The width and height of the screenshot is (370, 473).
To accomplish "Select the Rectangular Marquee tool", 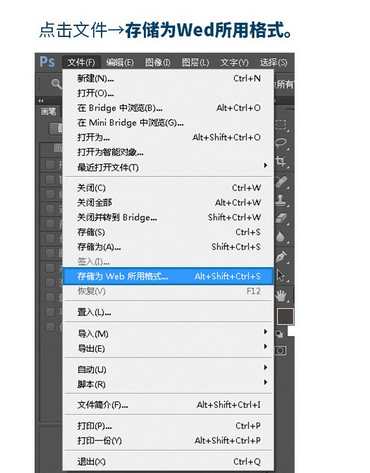I will pos(281,125).
